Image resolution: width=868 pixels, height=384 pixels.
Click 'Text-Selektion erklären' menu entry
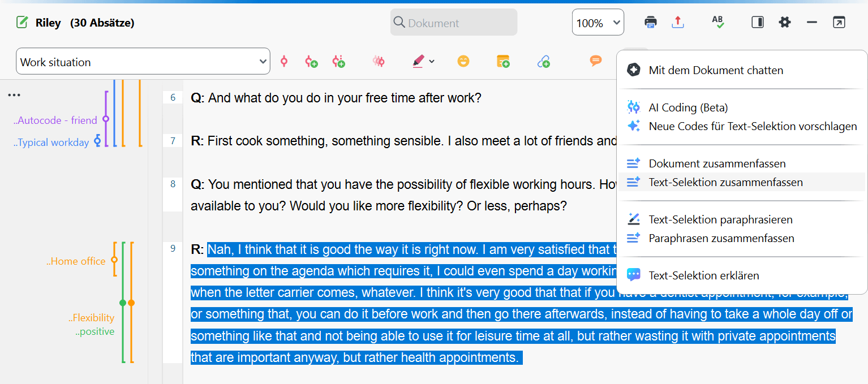pyautogui.click(x=703, y=275)
